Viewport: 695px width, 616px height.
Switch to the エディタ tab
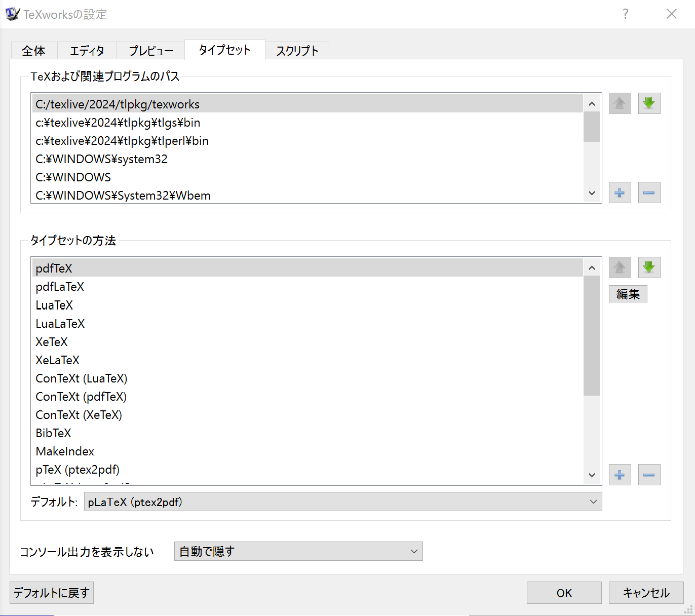[87, 50]
